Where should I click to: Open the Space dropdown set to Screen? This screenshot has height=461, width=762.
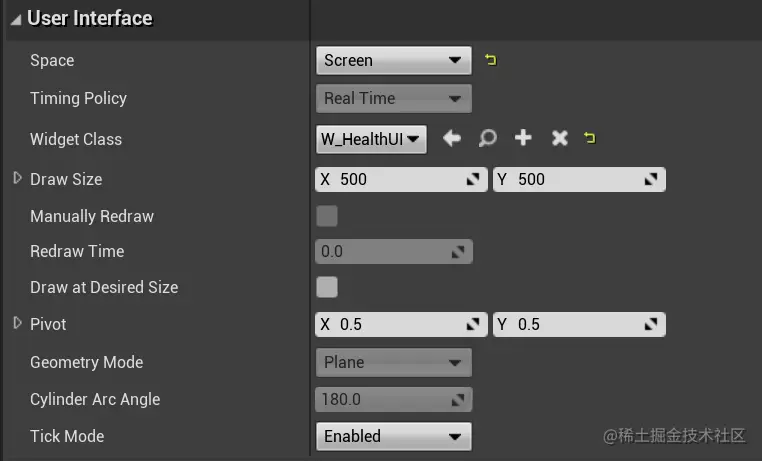393,60
